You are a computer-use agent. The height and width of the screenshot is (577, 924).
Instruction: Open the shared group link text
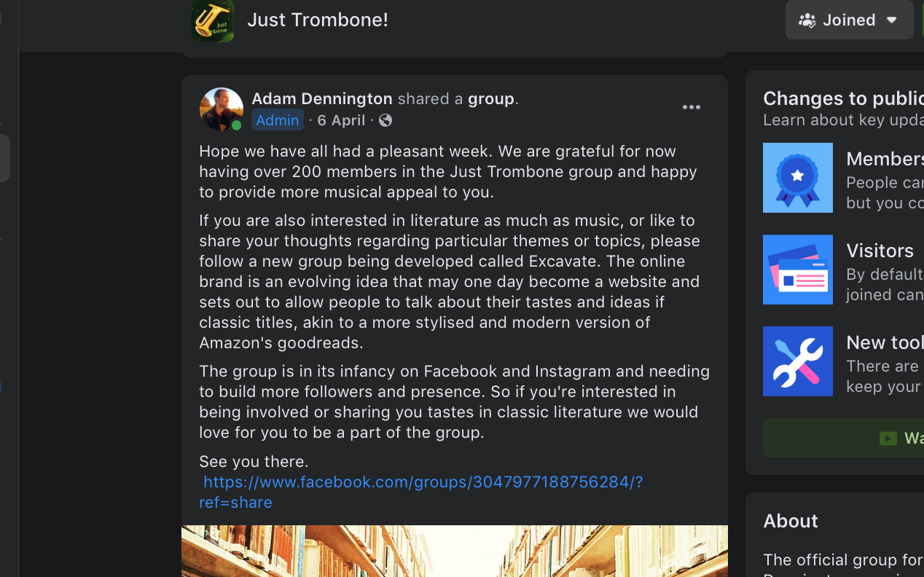point(490,98)
